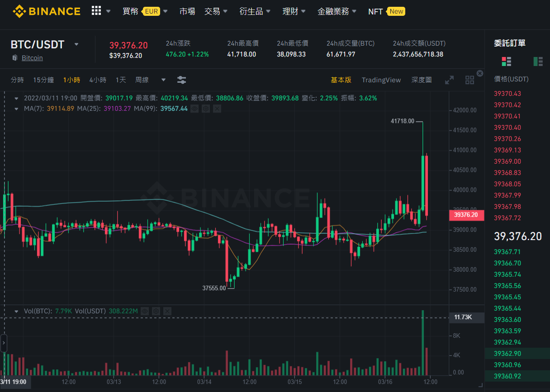This screenshot has height=392, width=550.
Task: Click buy order price 39367.71
Action: (x=507, y=252)
